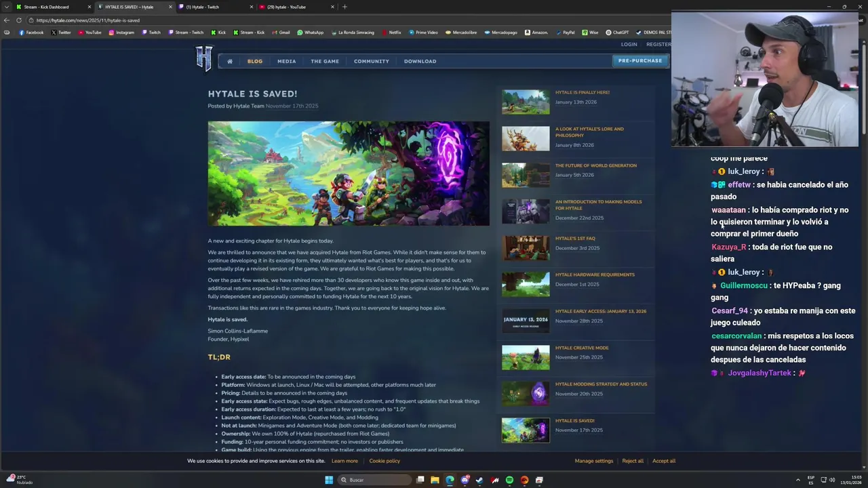Open the DOWNLOAD navigation item
Image resolution: width=868 pixels, height=488 pixels.
tap(420, 61)
